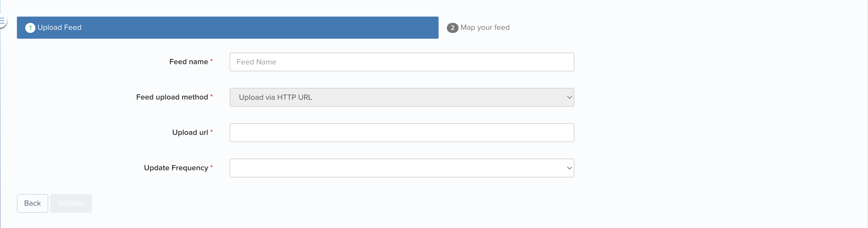Viewport: 868px width, 228px height.
Task: Click the step 2 number badge
Action: pyautogui.click(x=452, y=28)
